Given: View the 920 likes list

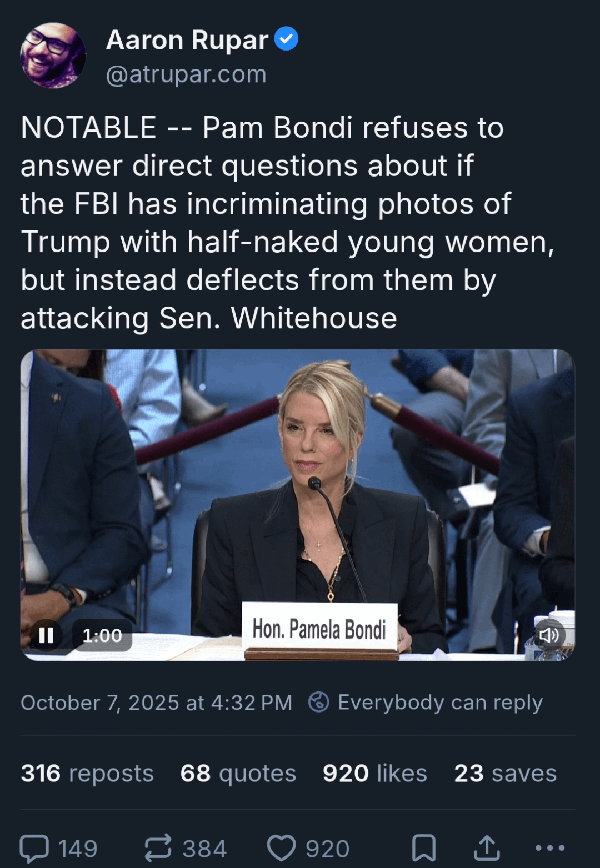Looking at the screenshot, I should pyautogui.click(x=374, y=773).
